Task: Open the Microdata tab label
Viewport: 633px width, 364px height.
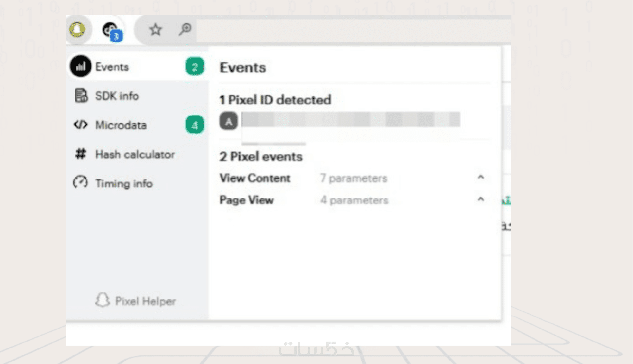Action: click(x=121, y=125)
